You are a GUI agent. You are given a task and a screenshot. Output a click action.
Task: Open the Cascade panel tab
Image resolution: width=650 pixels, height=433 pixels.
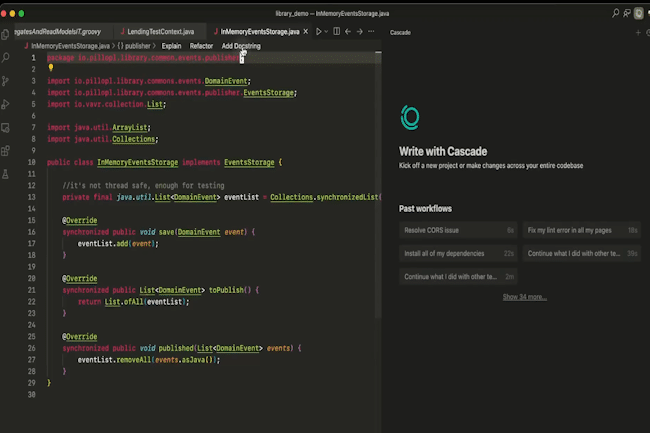click(x=400, y=32)
